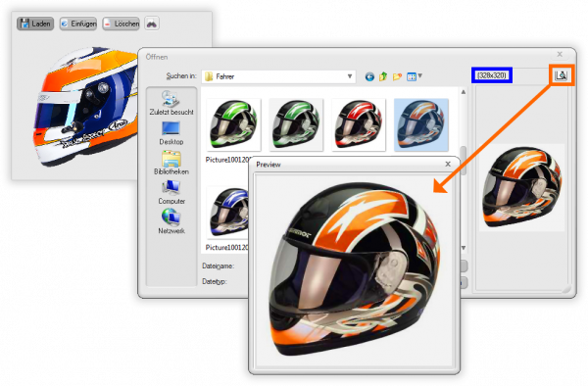Click the Einfügen button
Image resolution: width=588 pixels, height=386 pixels.
click(78, 24)
